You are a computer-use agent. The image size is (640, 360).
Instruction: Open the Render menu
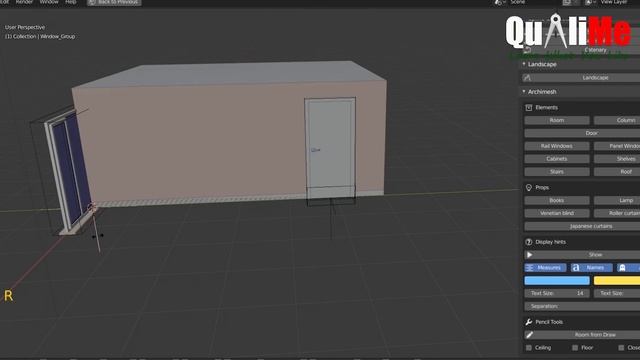pyautogui.click(x=24, y=2)
